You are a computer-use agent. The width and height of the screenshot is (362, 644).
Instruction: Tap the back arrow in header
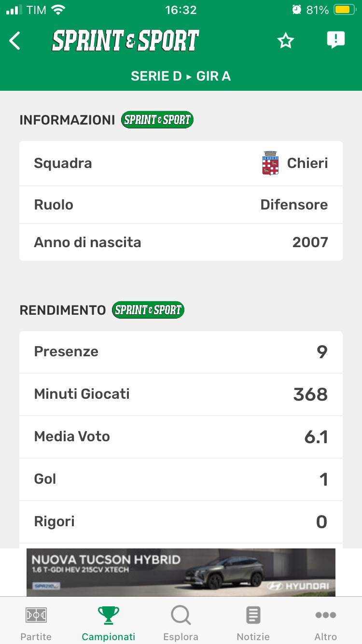(x=15, y=41)
